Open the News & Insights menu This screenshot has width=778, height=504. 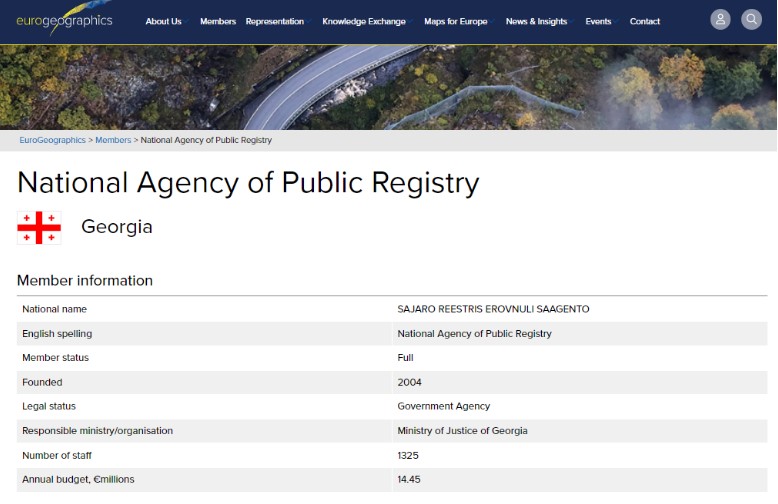(x=536, y=21)
